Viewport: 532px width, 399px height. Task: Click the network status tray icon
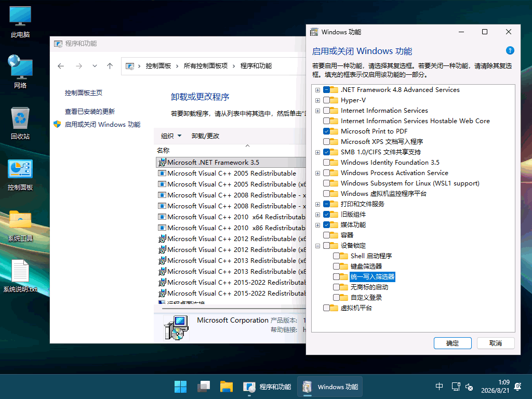click(x=456, y=387)
